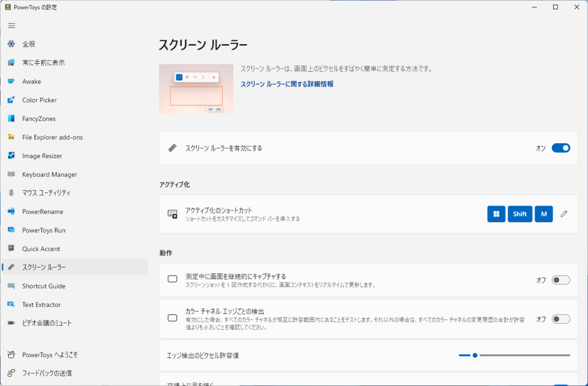Click the M key shortcut button
Viewport: 588px width, 386px height.
coord(544,214)
